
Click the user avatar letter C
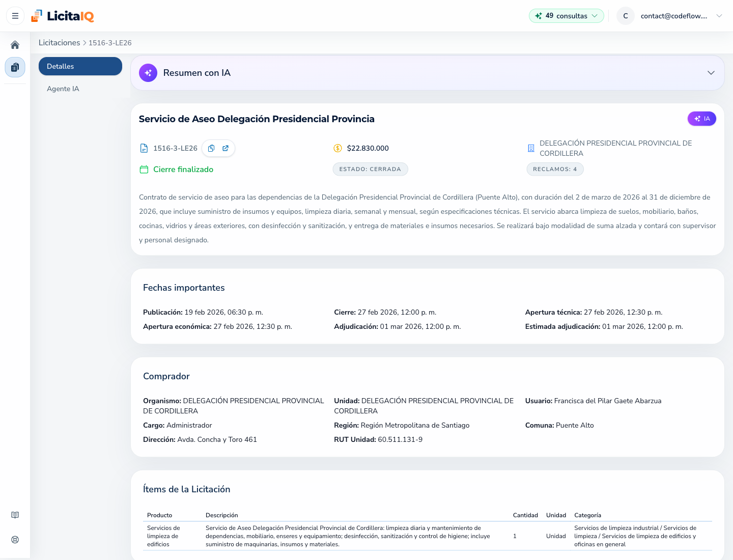626,16
